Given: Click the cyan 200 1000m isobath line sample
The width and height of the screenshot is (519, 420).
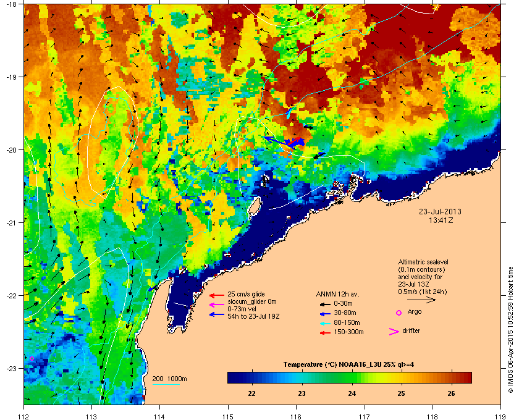Looking at the screenshot, I should 166,385.
